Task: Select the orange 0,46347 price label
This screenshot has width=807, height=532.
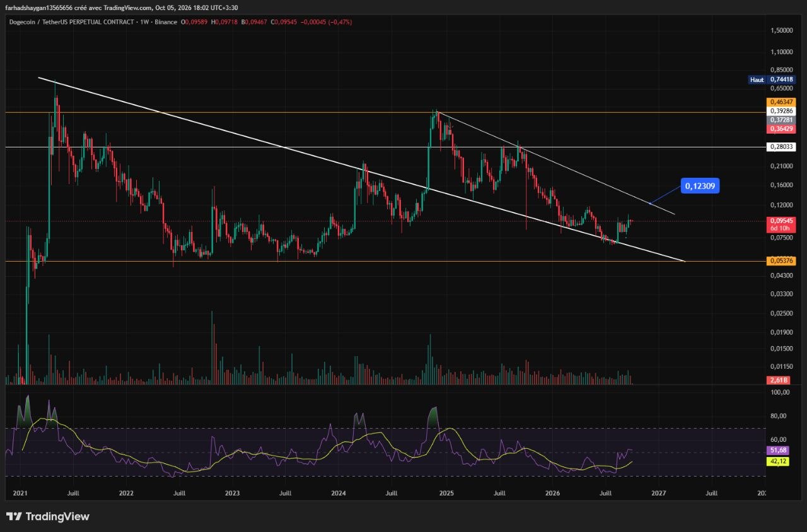Action: coord(781,102)
